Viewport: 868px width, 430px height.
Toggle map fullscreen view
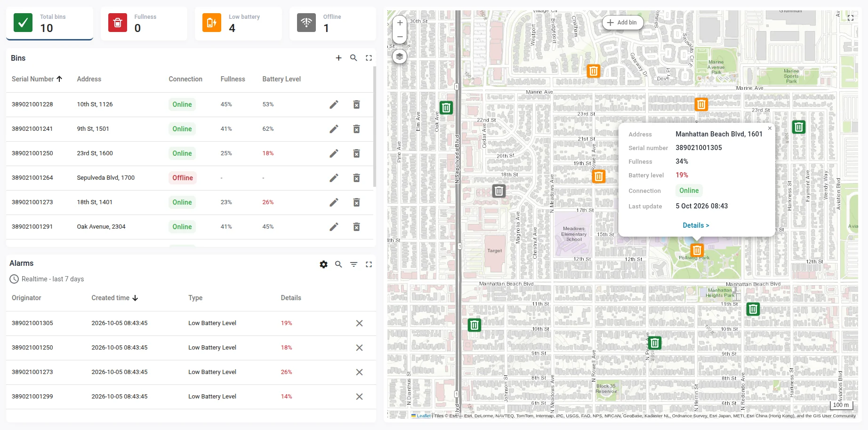click(851, 18)
